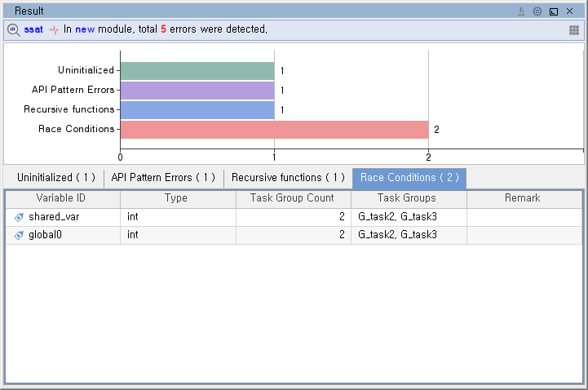588x390 pixels.
Task: Click the tag icon next to shared_var
Action: click(x=19, y=217)
